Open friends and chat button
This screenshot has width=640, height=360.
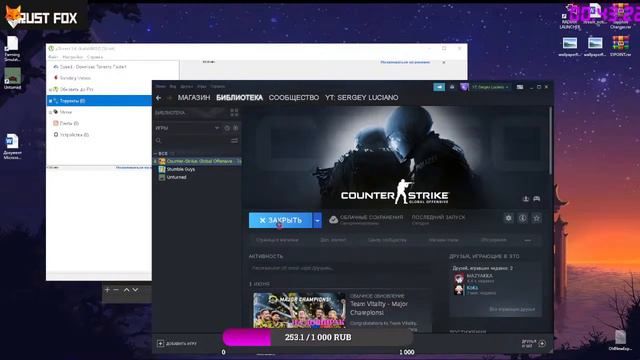pyautogui.click(x=533, y=344)
